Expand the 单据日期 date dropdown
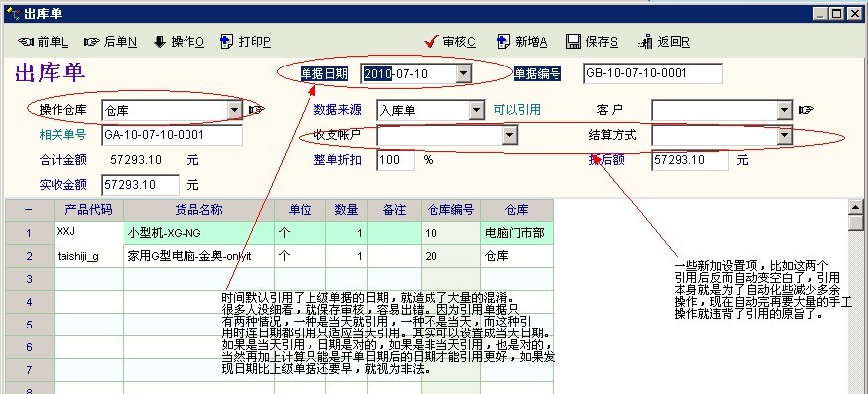The height and width of the screenshot is (394, 868). (x=464, y=73)
